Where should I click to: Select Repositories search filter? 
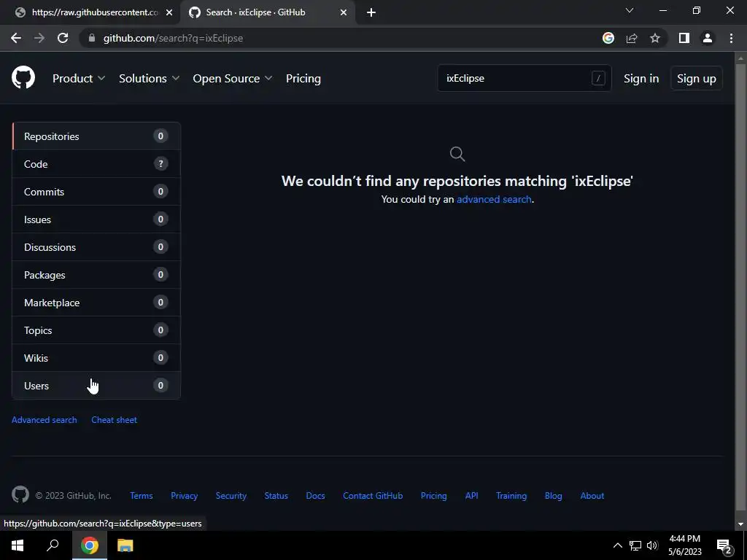click(96, 136)
